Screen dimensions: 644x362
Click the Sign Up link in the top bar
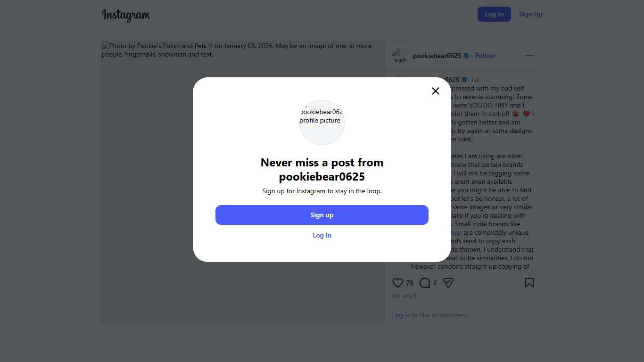pos(530,14)
